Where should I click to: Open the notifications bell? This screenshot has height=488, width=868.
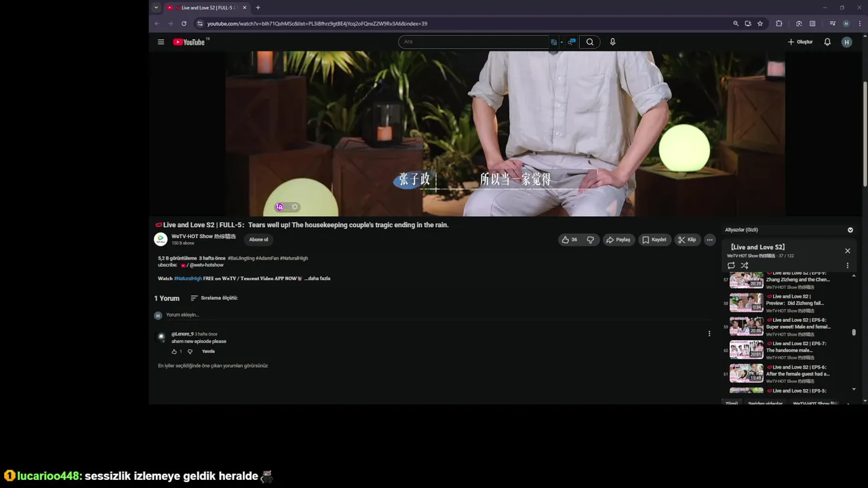pos(827,42)
